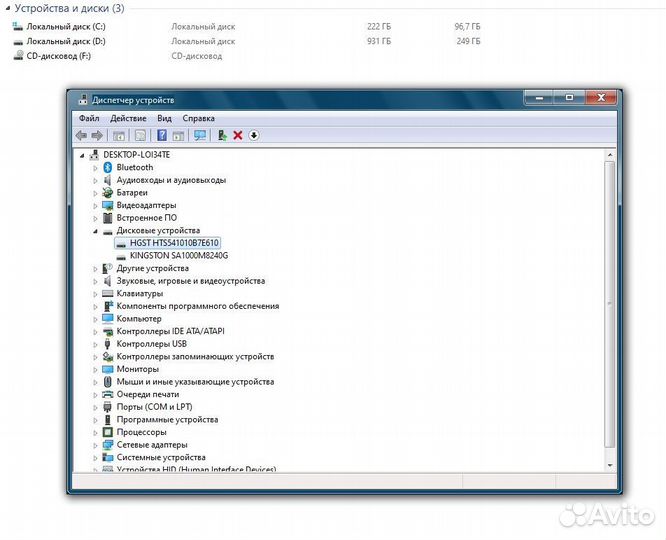
Task: Open the Справка menu
Action: (x=199, y=118)
